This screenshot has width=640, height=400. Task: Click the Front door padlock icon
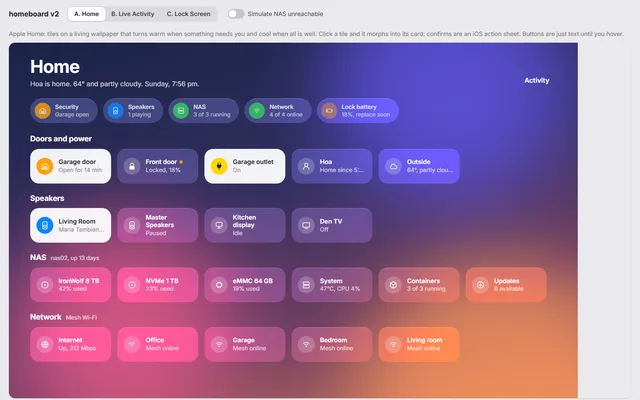tap(132, 166)
